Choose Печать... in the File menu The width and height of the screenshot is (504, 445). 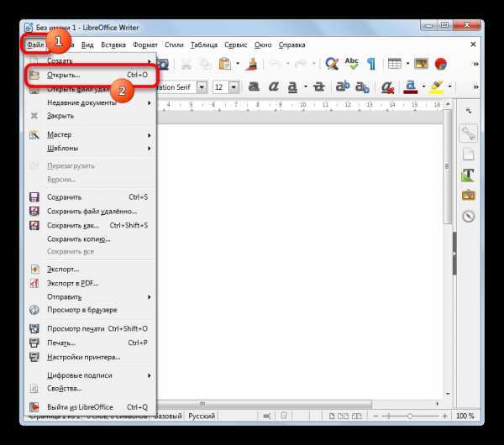click(90, 343)
